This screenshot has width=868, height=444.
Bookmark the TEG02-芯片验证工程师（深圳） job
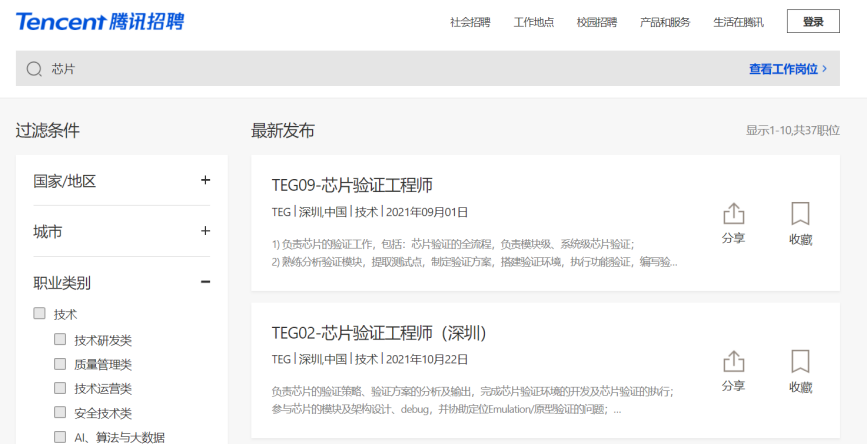point(800,371)
